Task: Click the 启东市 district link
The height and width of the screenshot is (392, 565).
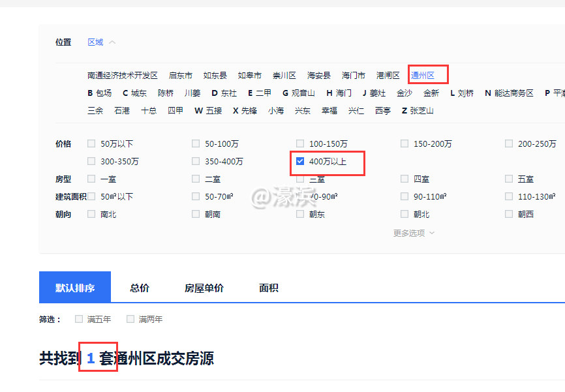Action: [x=180, y=75]
